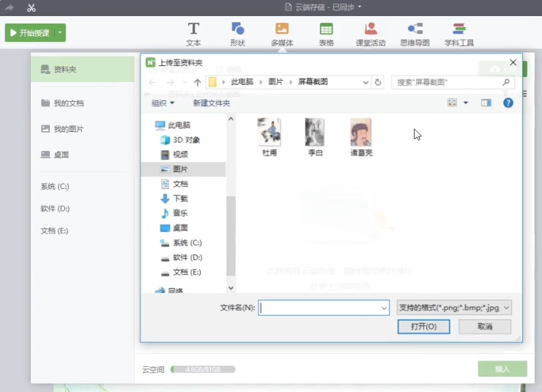Toggle the preview pane icon

click(x=486, y=103)
